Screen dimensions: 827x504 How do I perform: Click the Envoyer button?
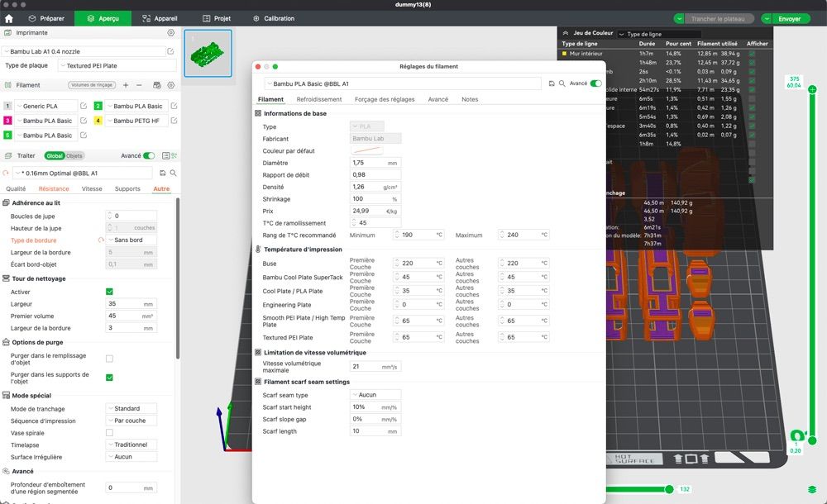[x=790, y=18]
